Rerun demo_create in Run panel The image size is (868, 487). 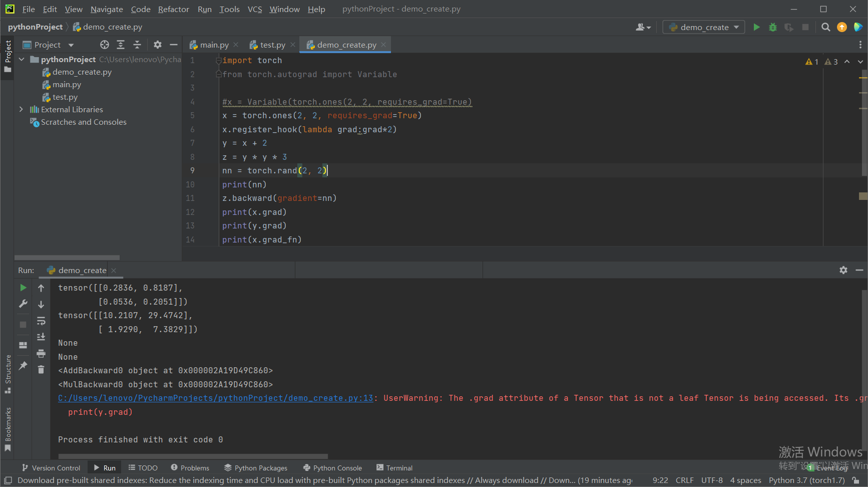click(23, 288)
